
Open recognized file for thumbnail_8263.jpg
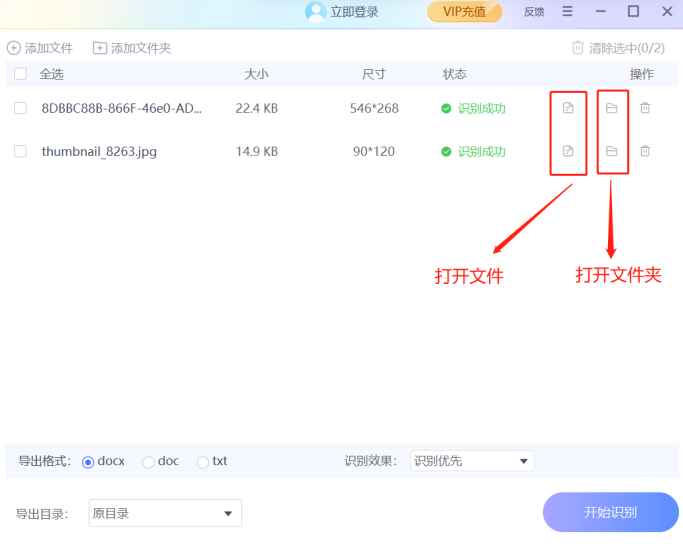[x=568, y=151]
